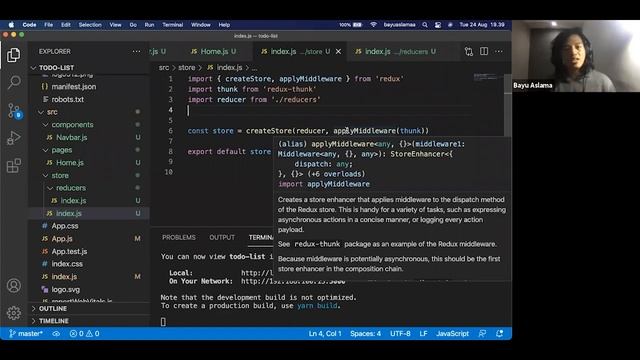Switch to the PROBLEMS panel tab

178,238
